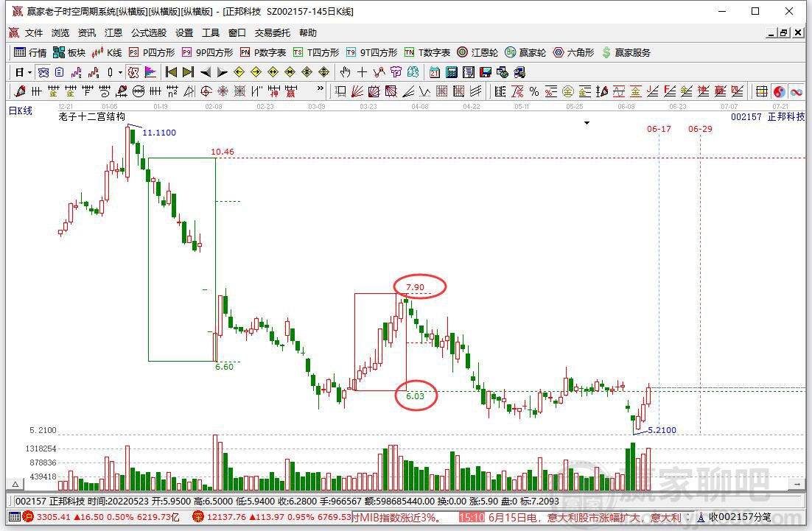
Task: Toggle the highlighted 叙 toolbar button
Action: (x=133, y=72)
